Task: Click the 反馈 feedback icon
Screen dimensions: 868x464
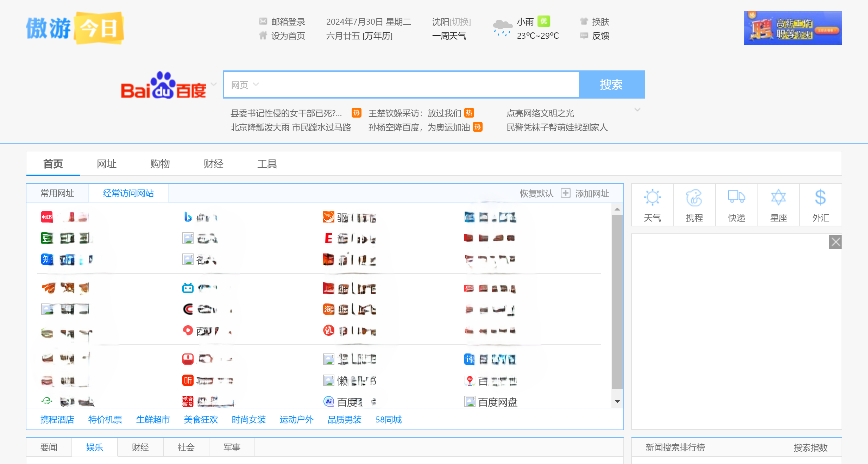Action: point(584,36)
